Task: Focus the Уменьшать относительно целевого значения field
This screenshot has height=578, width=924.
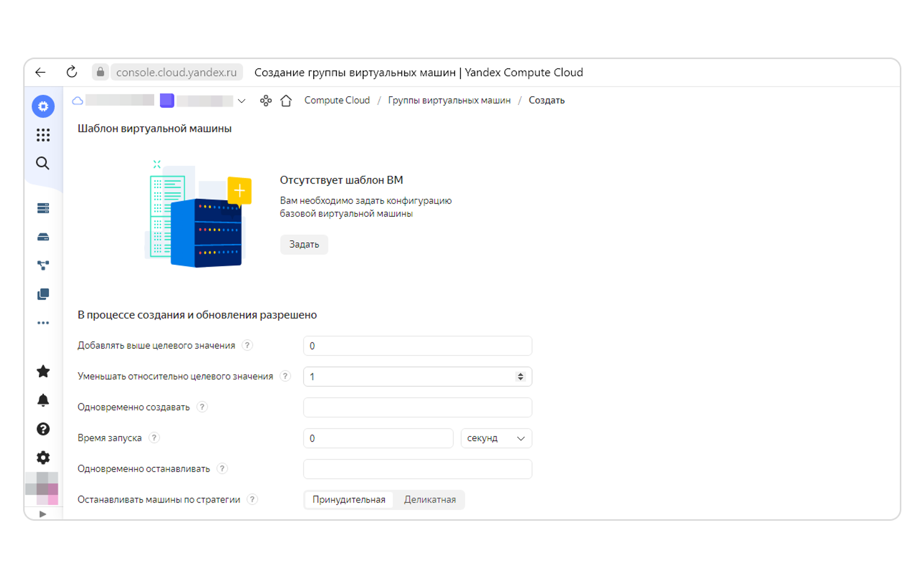Action: 418,377
